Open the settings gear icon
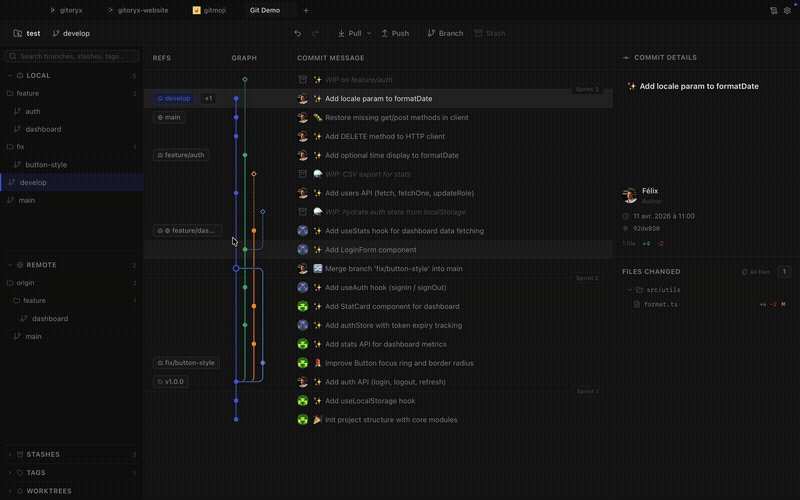800x500 pixels. coord(787,10)
